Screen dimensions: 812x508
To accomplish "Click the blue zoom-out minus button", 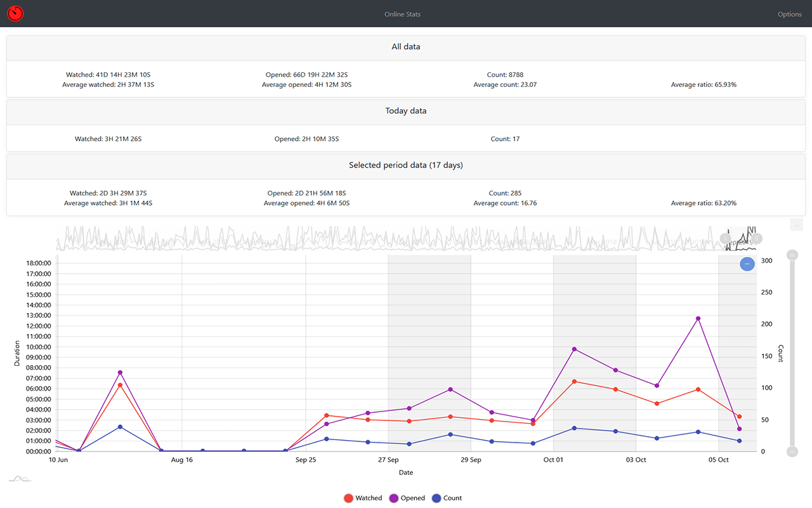I will (747, 264).
